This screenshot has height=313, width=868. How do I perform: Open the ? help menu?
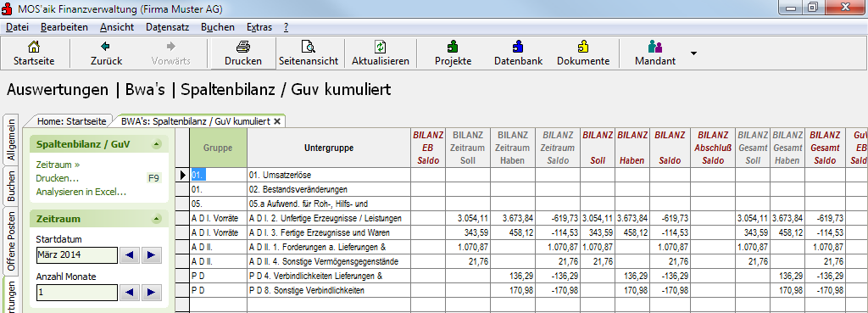tap(286, 27)
